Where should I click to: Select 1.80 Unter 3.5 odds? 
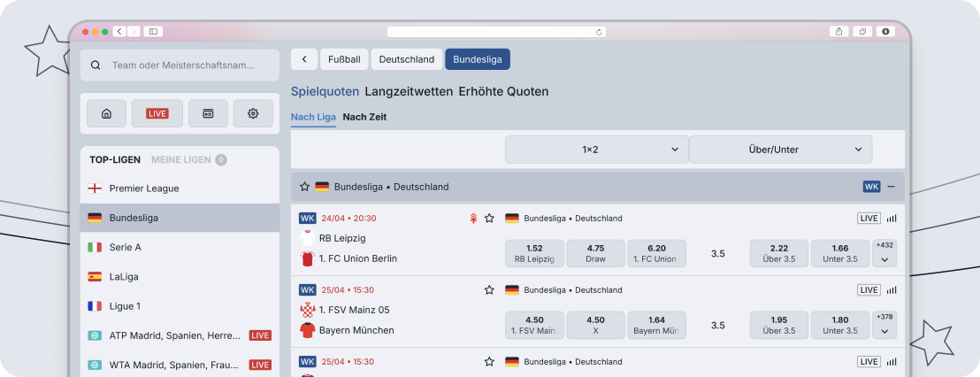tap(840, 325)
